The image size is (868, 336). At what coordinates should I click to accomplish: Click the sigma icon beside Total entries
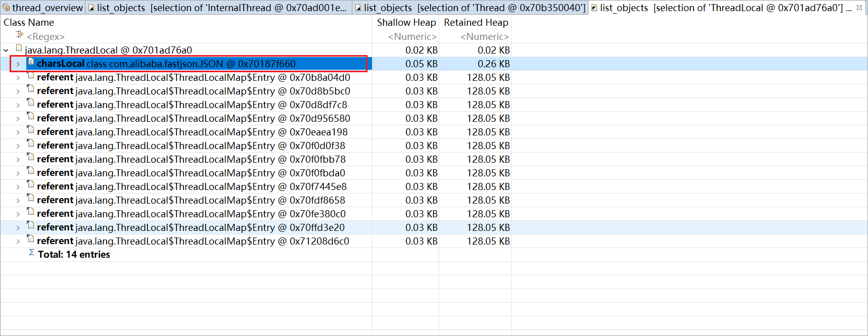point(31,253)
